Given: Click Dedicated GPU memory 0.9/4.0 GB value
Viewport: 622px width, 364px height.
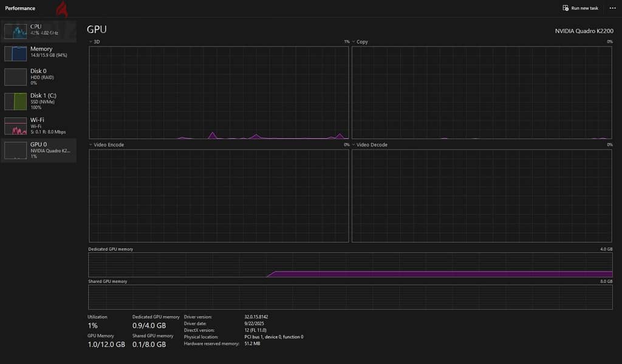Looking at the screenshot, I should tap(149, 326).
